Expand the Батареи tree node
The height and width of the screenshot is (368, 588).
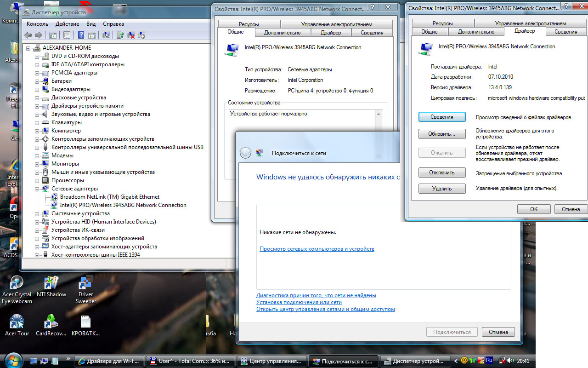(37, 81)
